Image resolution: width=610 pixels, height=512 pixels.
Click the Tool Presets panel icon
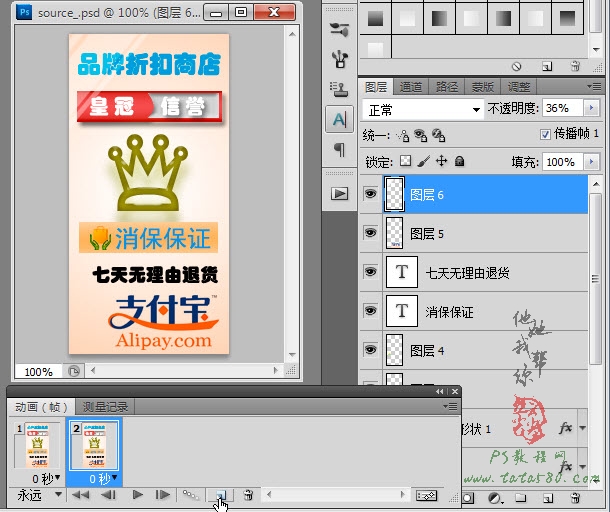(340, 30)
